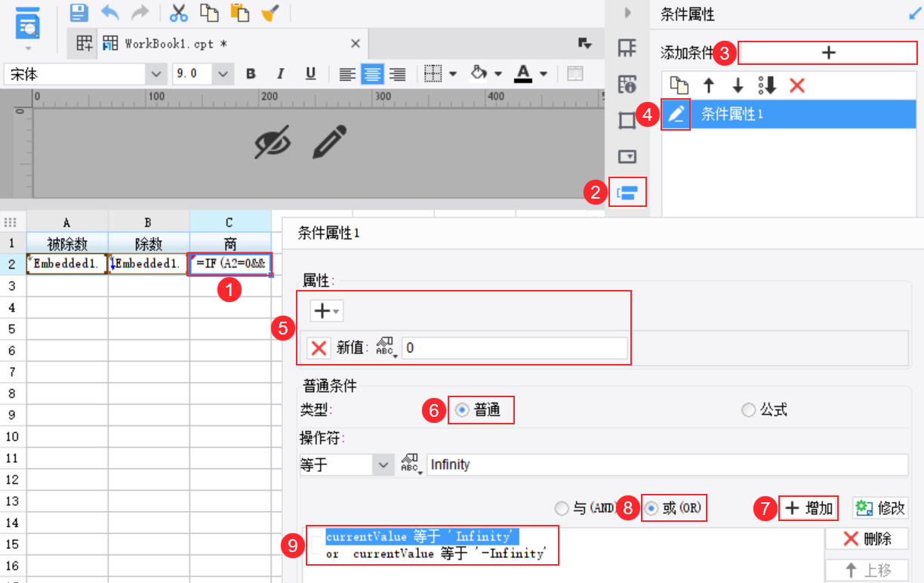Image resolution: width=924 pixels, height=583 pixels.
Task: Open the add property plus dropdown under 属性
Action: (327, 311)
